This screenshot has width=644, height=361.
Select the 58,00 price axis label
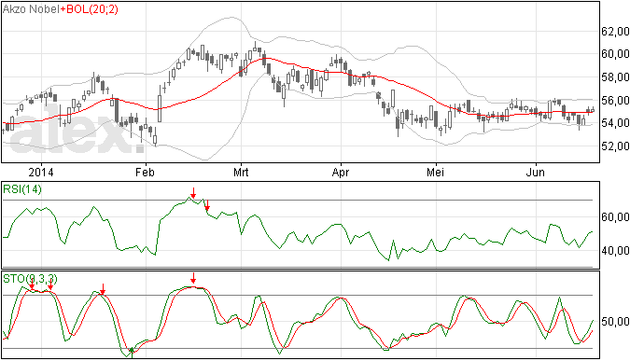pos(615,77)
